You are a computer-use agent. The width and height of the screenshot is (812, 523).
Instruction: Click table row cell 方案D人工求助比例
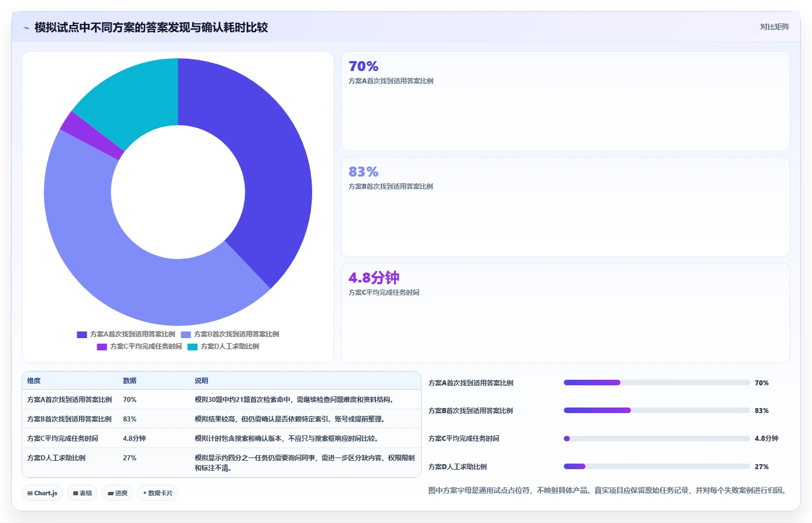[56, 458]
